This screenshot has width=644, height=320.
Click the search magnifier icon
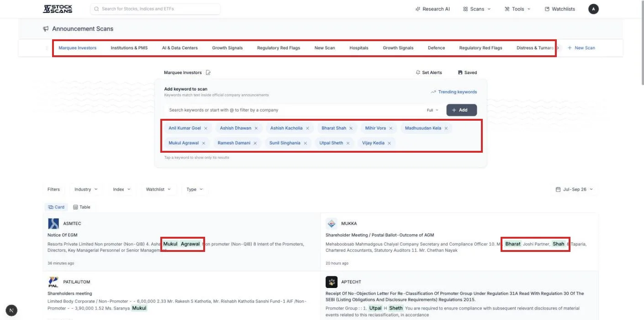pyautogui.click(x=97, y=9)
